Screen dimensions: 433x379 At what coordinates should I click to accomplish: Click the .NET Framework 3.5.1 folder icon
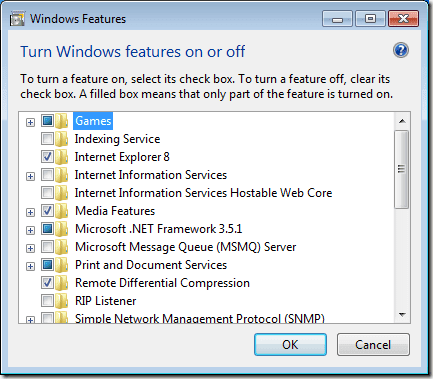[62, 229]
